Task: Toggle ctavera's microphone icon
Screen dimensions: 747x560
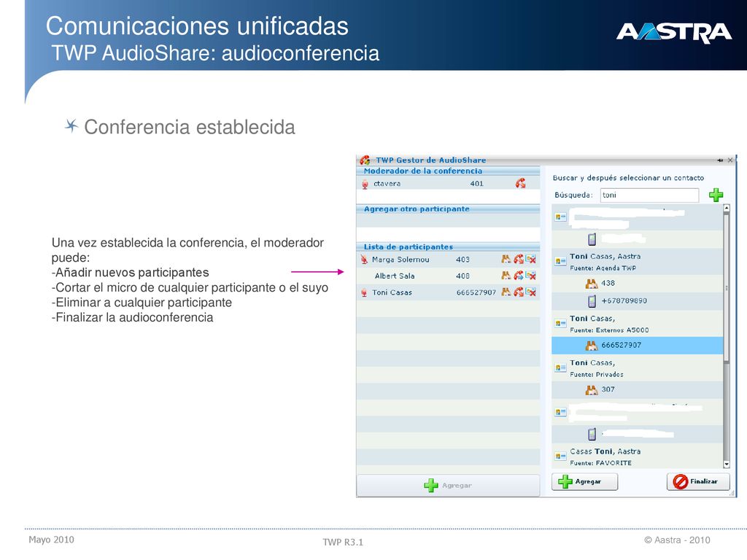Action: (365, 184)
